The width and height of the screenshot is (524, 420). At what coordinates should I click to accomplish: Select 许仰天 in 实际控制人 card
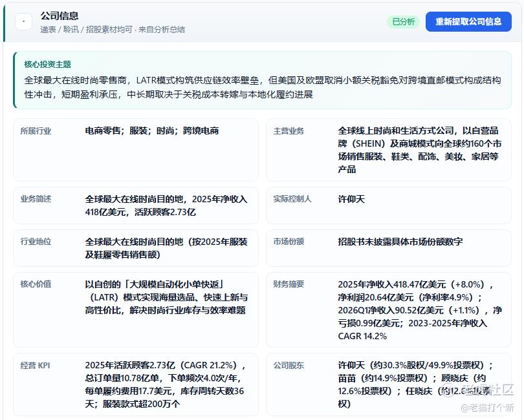pyautogui.click(x=351, y=199)
